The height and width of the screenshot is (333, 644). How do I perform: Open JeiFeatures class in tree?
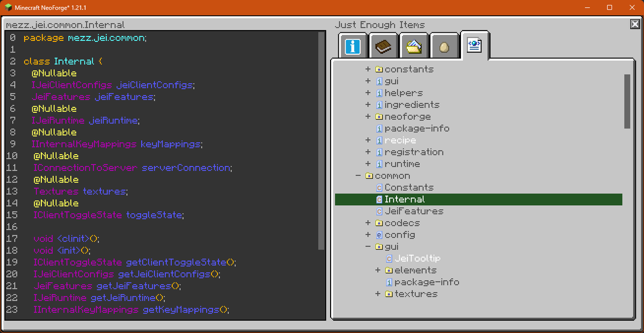tap(414, 211)
